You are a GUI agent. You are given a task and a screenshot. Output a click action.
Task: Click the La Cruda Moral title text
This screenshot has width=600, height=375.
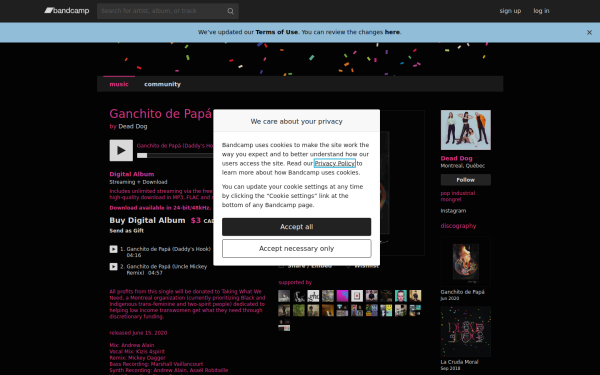[459, 362]
